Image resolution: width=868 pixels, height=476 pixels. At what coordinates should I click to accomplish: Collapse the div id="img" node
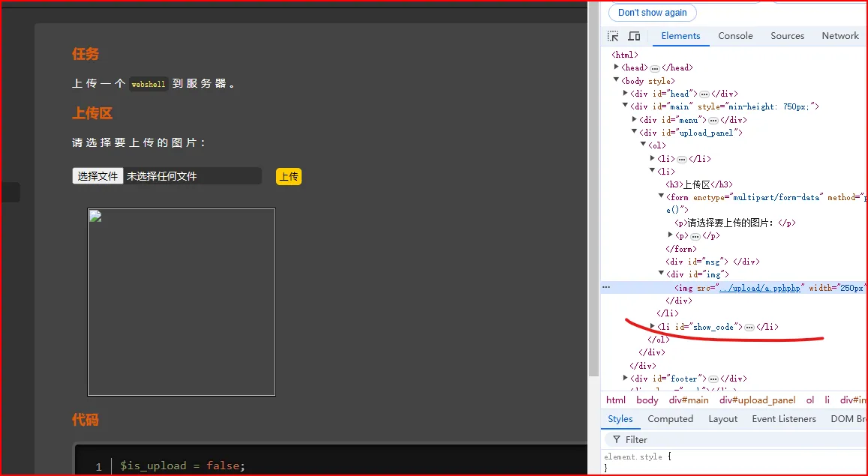coord(661,273)
